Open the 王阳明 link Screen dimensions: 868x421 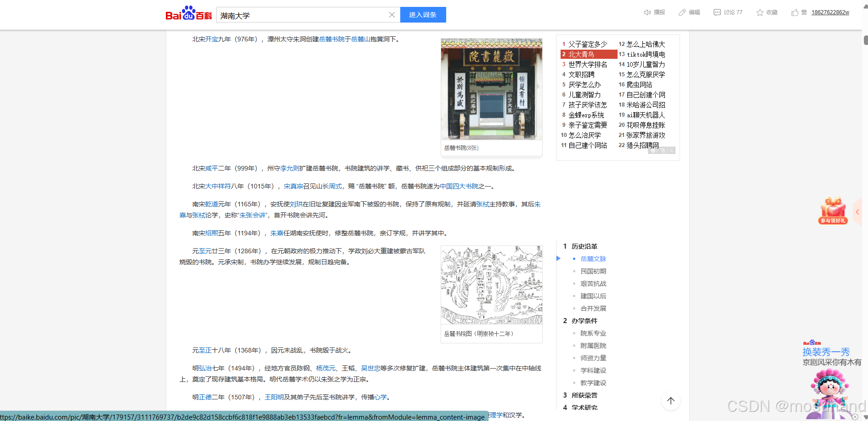[x=274, y=398]
